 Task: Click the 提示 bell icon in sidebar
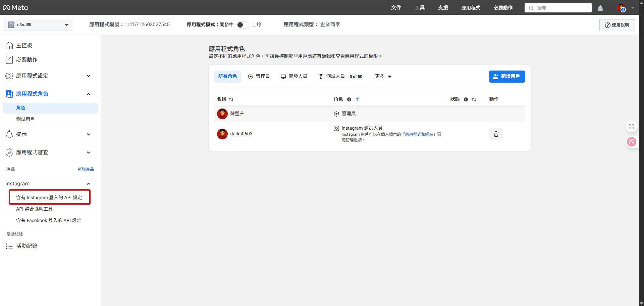point(9,134)
